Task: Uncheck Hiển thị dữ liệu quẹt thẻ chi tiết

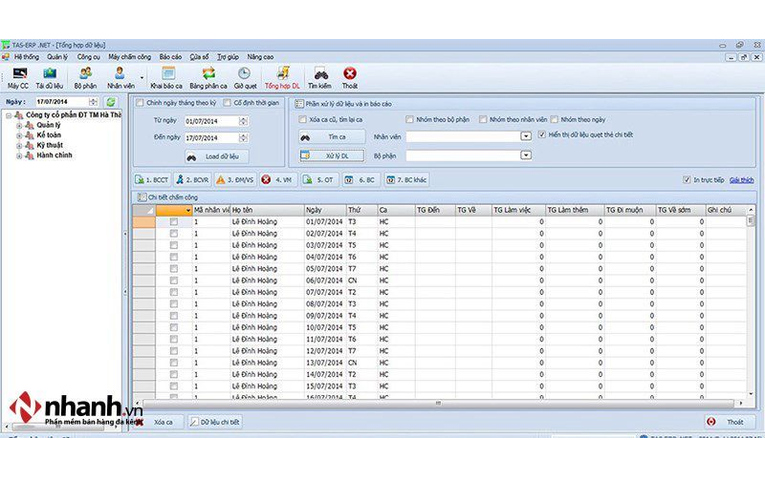Action: [x=542, y=135]
